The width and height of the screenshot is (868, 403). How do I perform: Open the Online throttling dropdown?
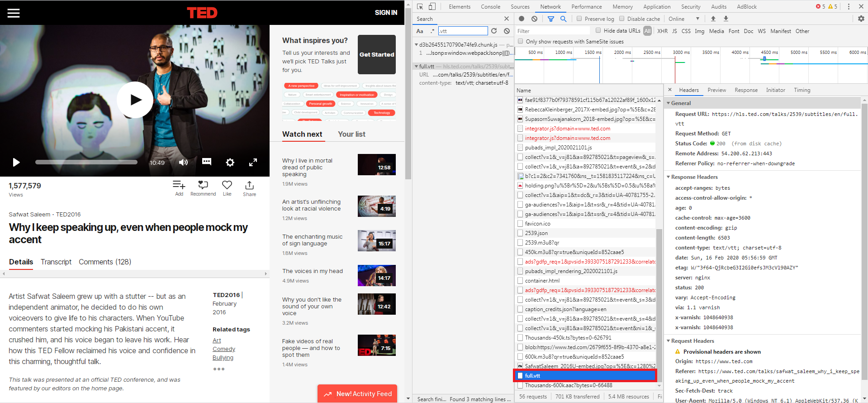click(684, 19)
